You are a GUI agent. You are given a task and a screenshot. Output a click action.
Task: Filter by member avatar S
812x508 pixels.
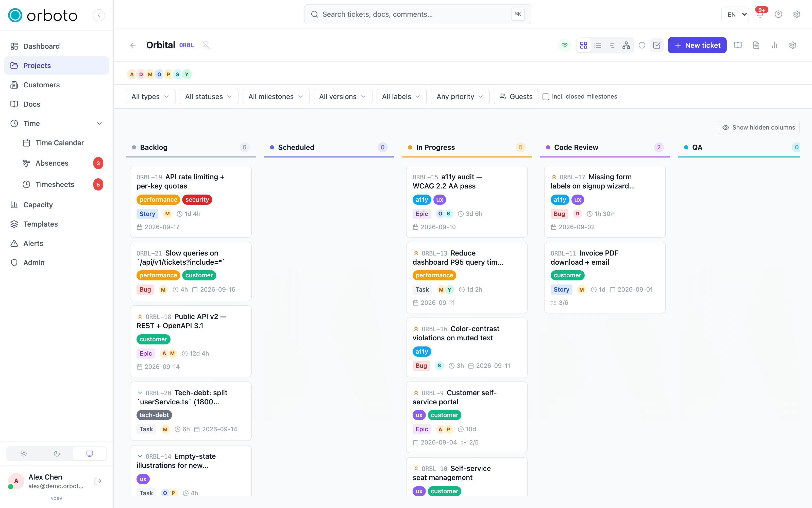(x=178, y=74)
